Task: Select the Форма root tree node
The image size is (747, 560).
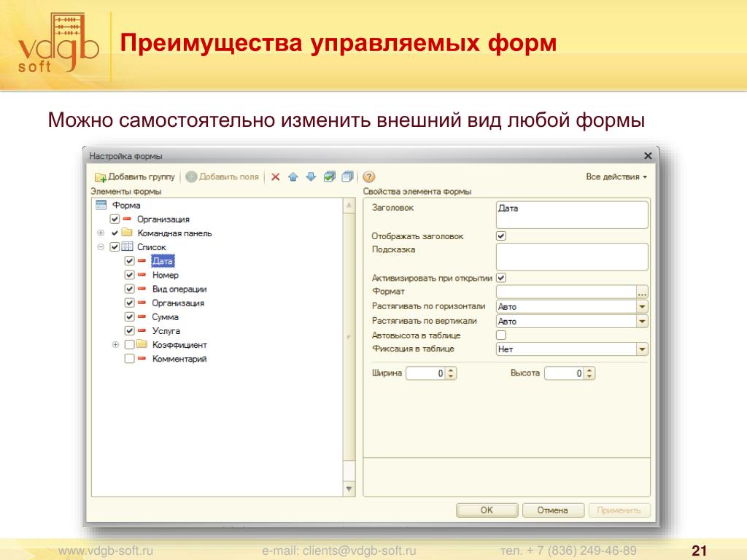Action: (126, 205)
